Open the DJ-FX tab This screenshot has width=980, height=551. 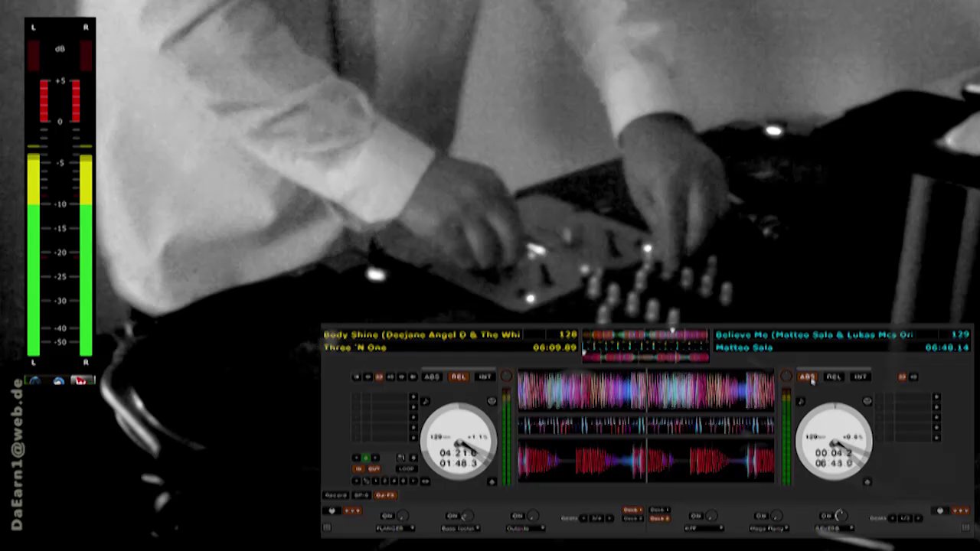[385, 495]
